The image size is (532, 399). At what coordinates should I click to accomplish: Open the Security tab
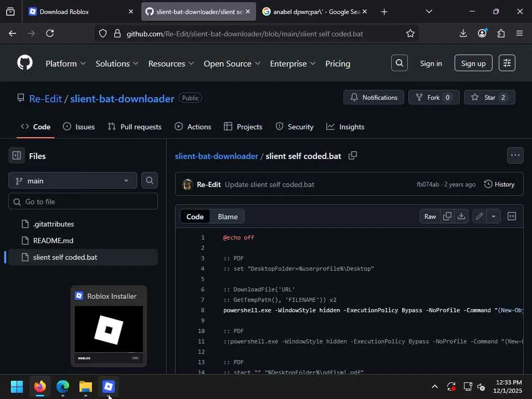click(295, 127)
